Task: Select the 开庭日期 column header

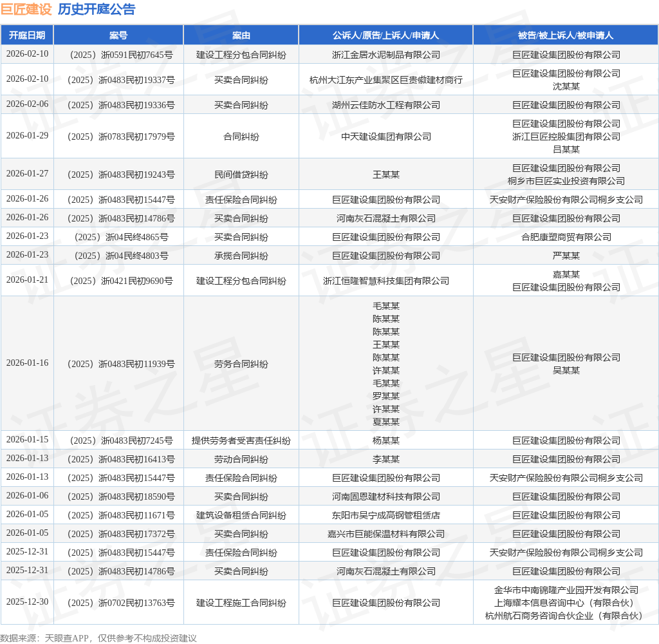Action: pyautogui.click(x=27, y=35)
